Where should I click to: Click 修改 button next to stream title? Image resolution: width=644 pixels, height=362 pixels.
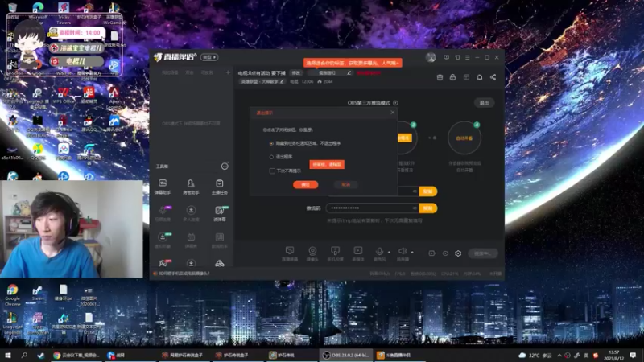pos(295,72)
